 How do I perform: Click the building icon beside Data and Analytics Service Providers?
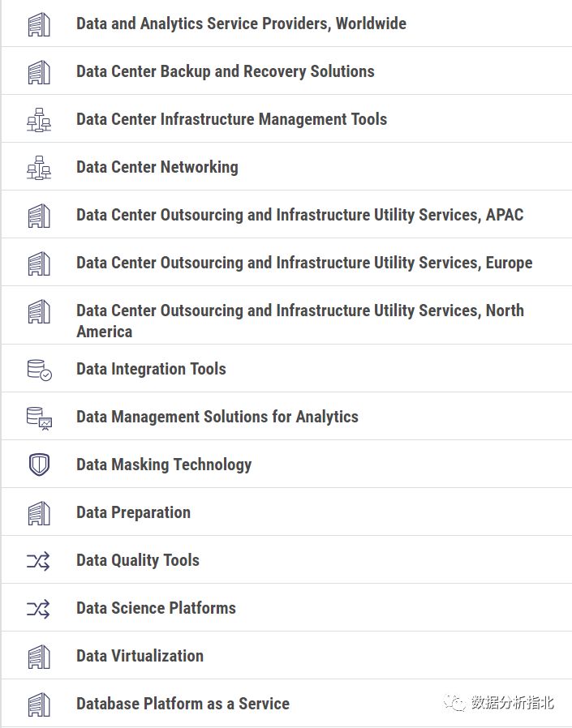click(x=39, y=24)
